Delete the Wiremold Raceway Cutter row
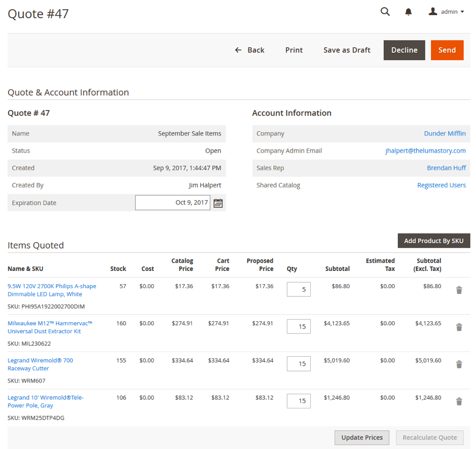This screenshot has width=476, height=449. pyautogui.click(x=459, y=364)
